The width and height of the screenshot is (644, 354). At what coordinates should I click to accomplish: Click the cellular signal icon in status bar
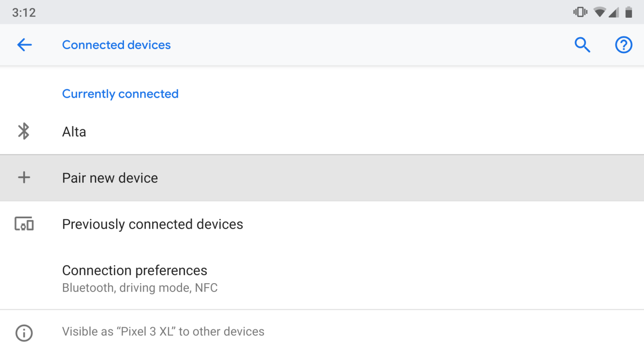click(x=614, y=12)
